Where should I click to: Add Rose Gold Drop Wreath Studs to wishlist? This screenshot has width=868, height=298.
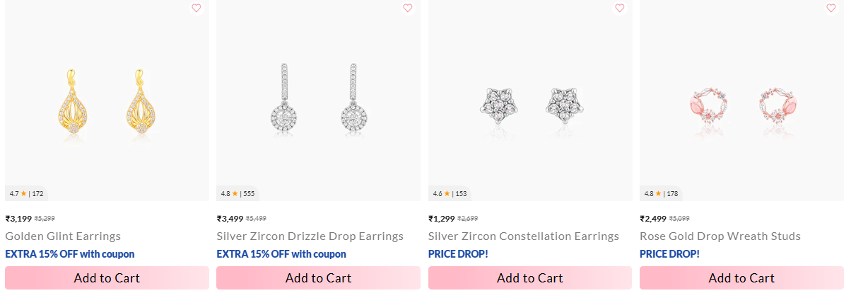(831, 8)
